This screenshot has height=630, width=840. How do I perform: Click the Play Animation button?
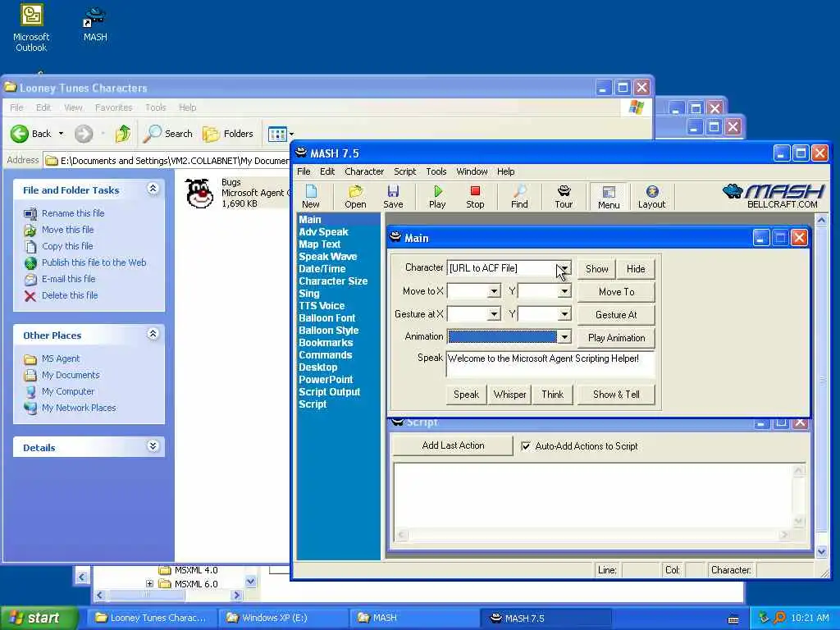(x=616, y=338)
